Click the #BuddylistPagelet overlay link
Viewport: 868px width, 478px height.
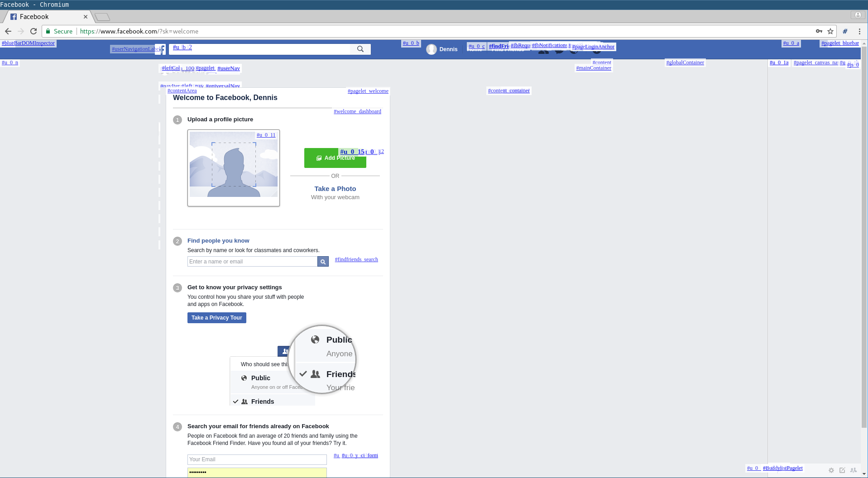coord(782,468)
